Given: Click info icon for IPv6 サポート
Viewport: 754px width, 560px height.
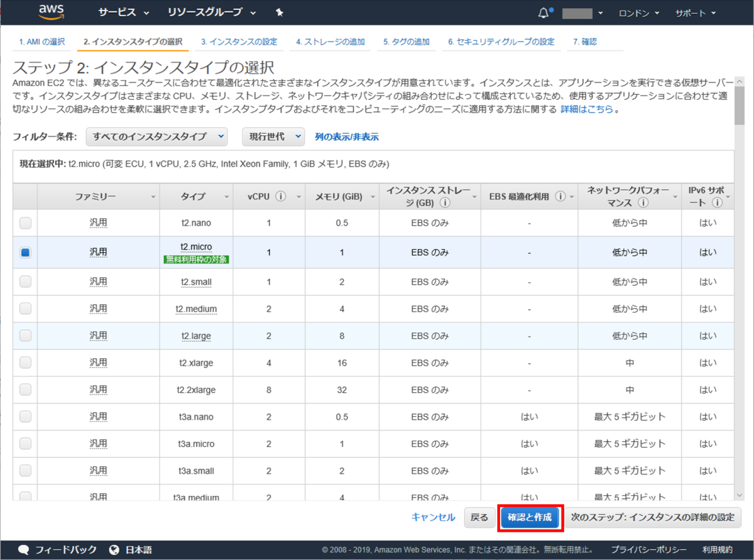Looking at the screenshot, I should [718, 203].
